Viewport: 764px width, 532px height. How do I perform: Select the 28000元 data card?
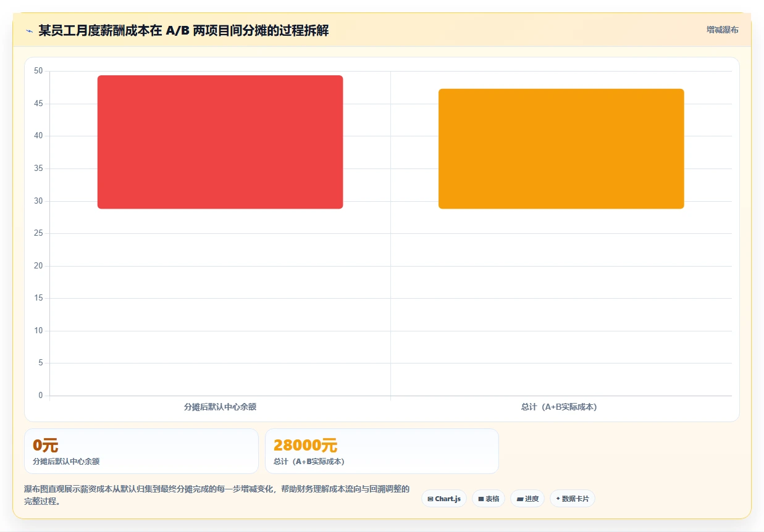pos(382,451)
